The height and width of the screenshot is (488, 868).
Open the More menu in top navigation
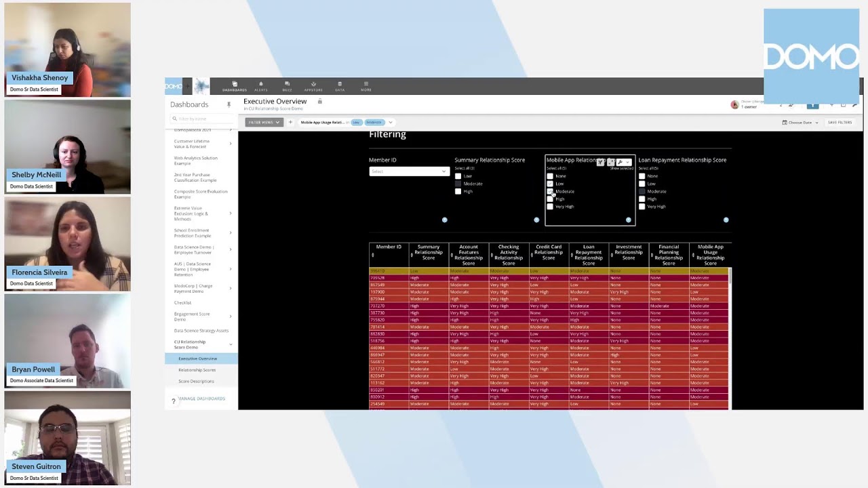tap(366, 86)
